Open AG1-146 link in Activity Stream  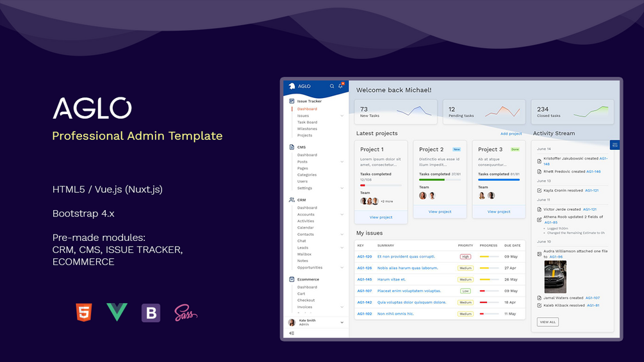tap(593, 172)
